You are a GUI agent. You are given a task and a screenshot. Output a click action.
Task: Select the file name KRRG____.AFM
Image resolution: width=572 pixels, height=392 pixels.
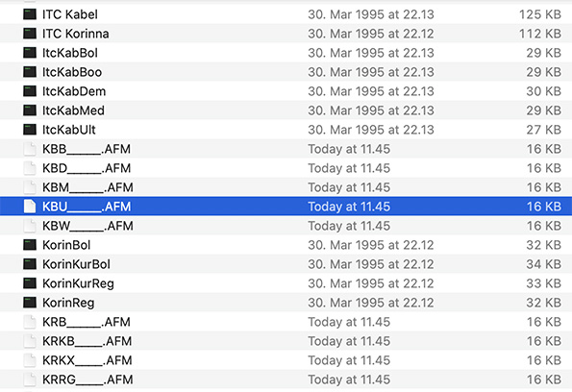[x=87, y=380]
